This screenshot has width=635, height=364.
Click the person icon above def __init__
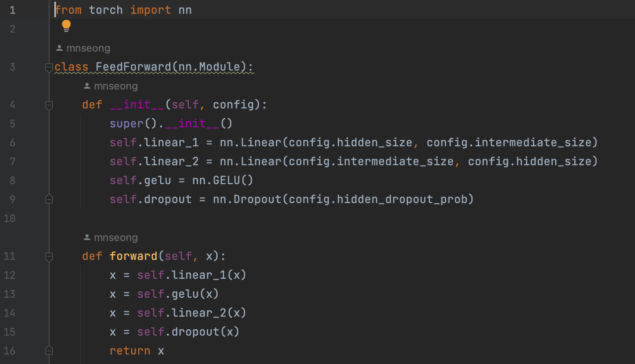(x=87, y=86)
